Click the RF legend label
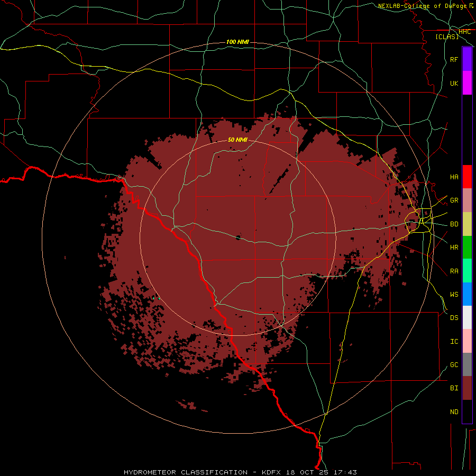Image resolution: width=476 pixels, height=476 pixels. click(x=454, y=59)
